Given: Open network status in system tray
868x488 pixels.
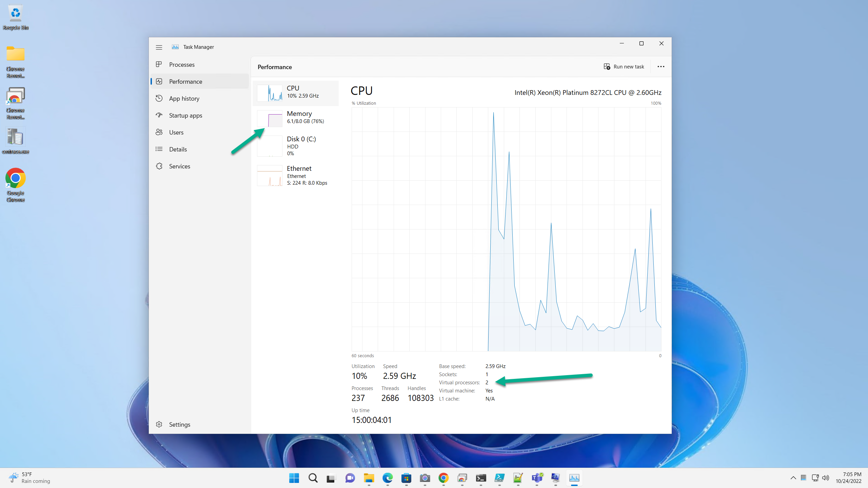Looking at the screenshot, I should tap(815, 478).
